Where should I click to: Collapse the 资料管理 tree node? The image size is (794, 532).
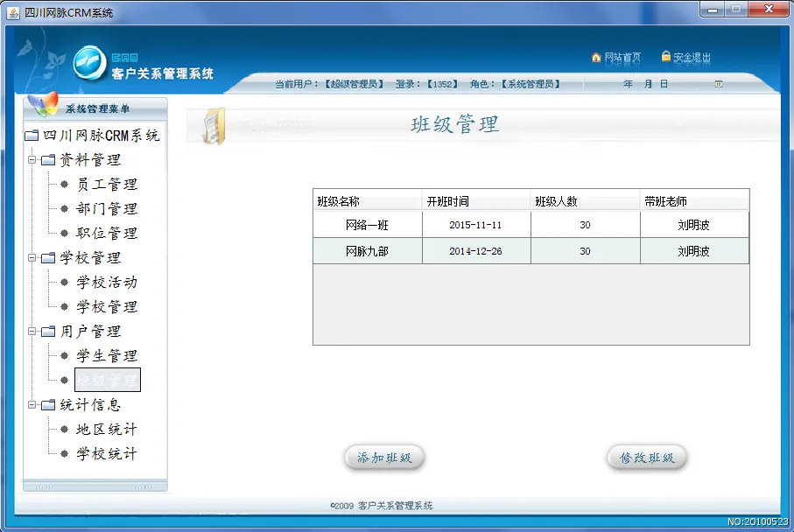pyautogui.click(x=32, y=160)
